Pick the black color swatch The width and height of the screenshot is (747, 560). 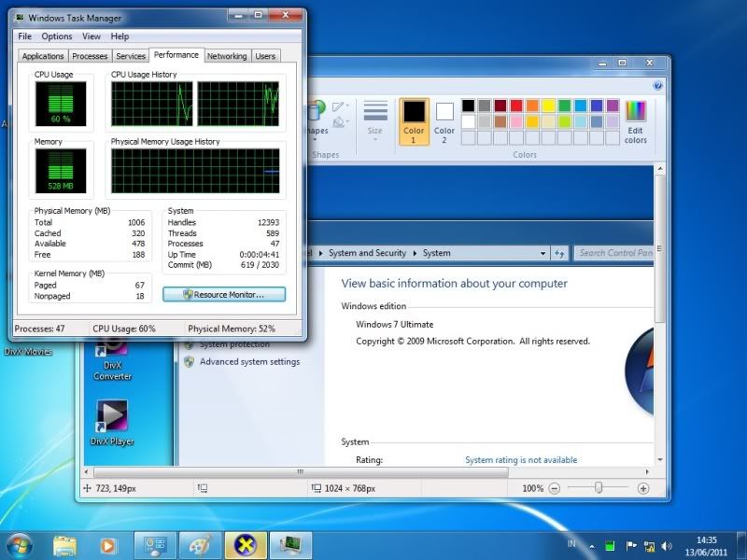click(x=469, y=105)
